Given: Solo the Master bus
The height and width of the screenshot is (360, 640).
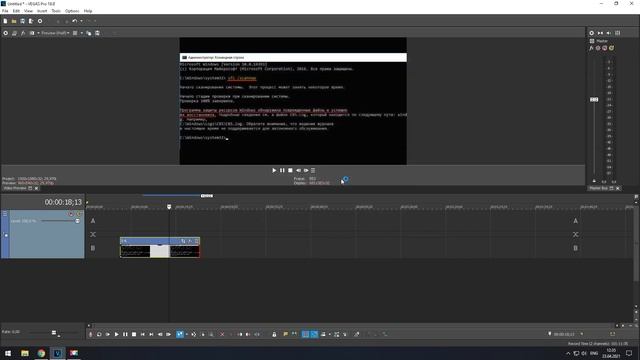Looking at the screenshot, I should (x=611, y=48).
